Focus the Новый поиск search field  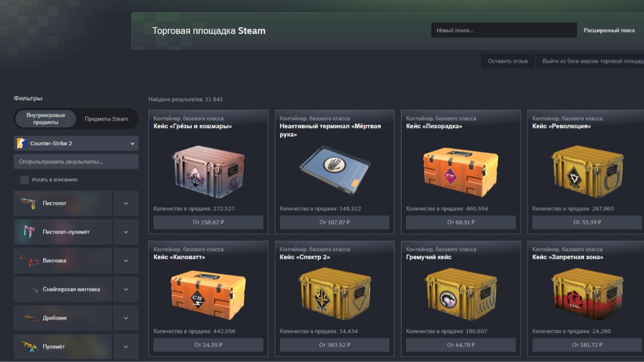(x=504, y=30)
